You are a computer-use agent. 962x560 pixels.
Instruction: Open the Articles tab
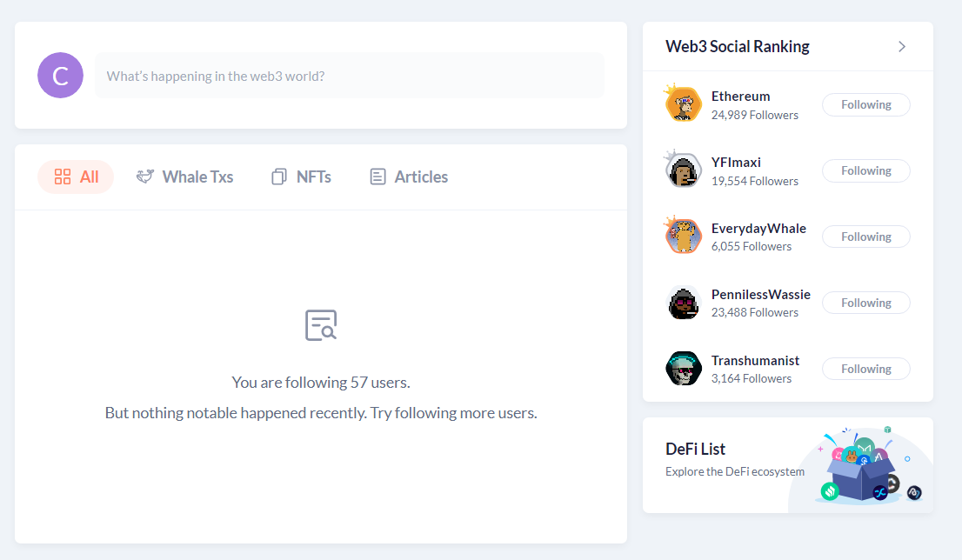(x=409, y=177)
